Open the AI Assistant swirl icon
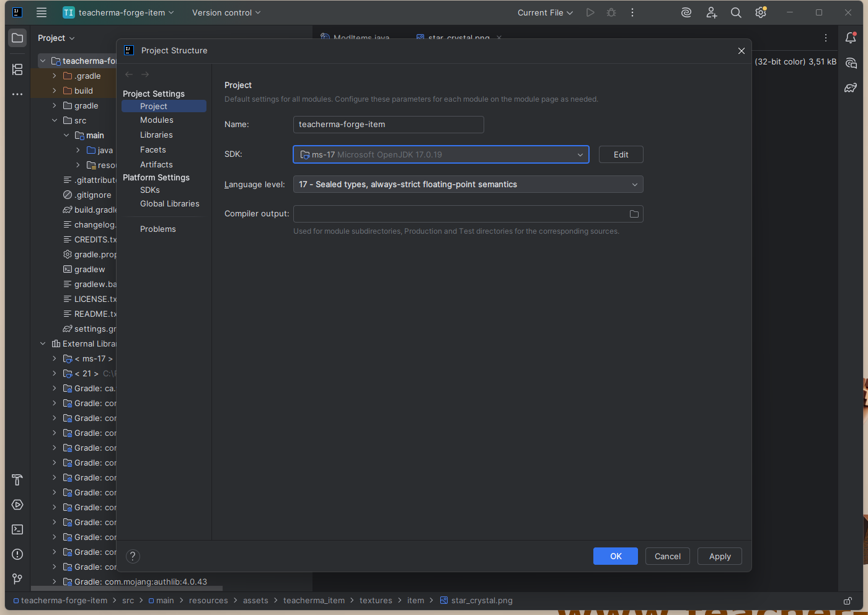 (686, 12)
